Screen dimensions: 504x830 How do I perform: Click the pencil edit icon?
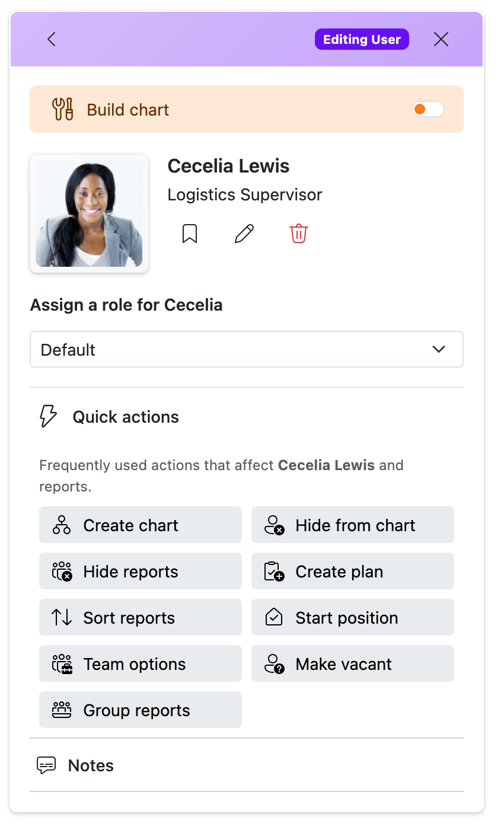(244, 234)
